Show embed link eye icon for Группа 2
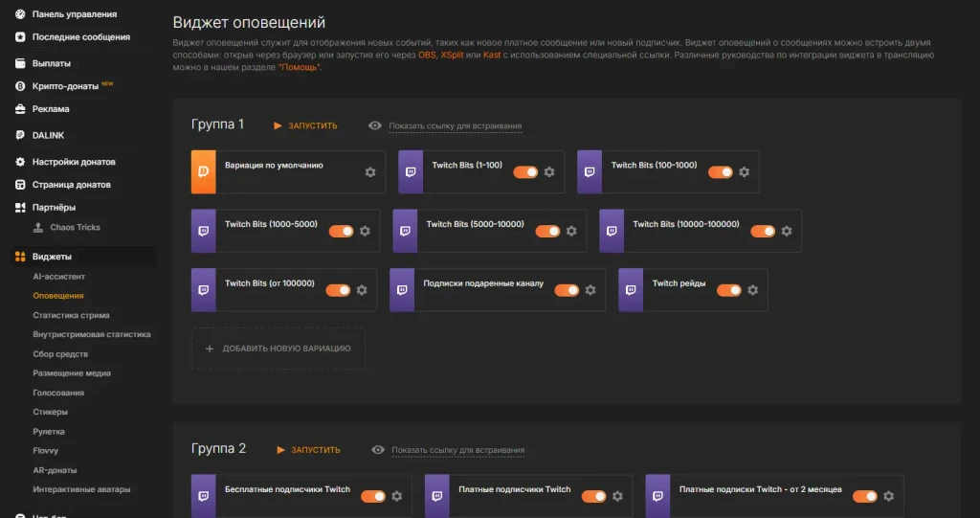 point(377,450)
